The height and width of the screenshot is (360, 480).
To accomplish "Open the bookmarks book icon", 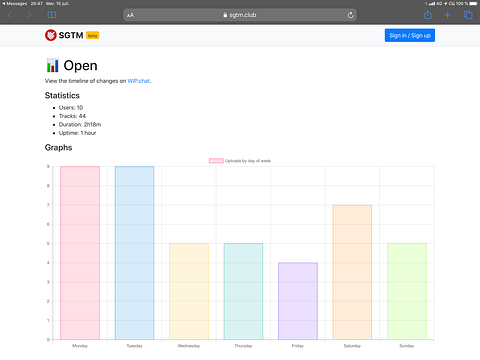I will pyautogui.click(x=52, y=15).
